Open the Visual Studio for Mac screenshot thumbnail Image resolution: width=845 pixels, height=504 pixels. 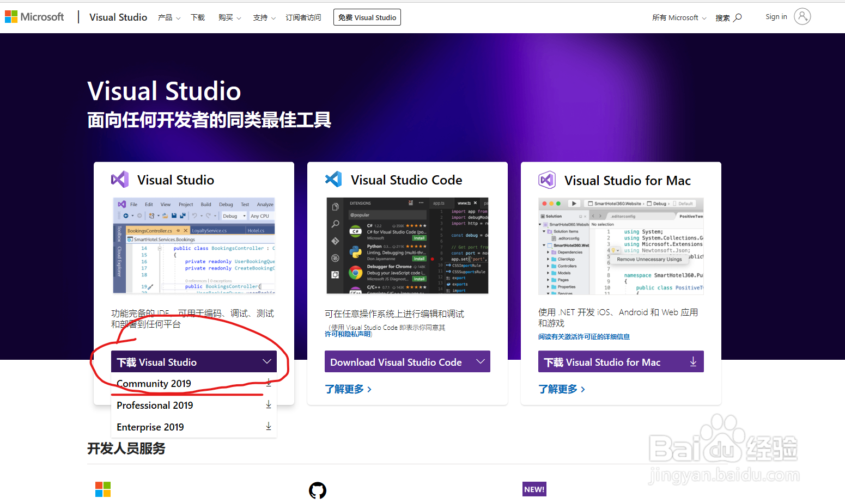click(x=621, y=246)
